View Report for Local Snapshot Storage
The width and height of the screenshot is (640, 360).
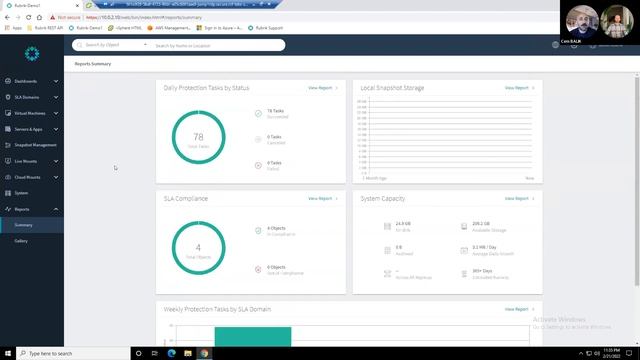pos(520,88)
